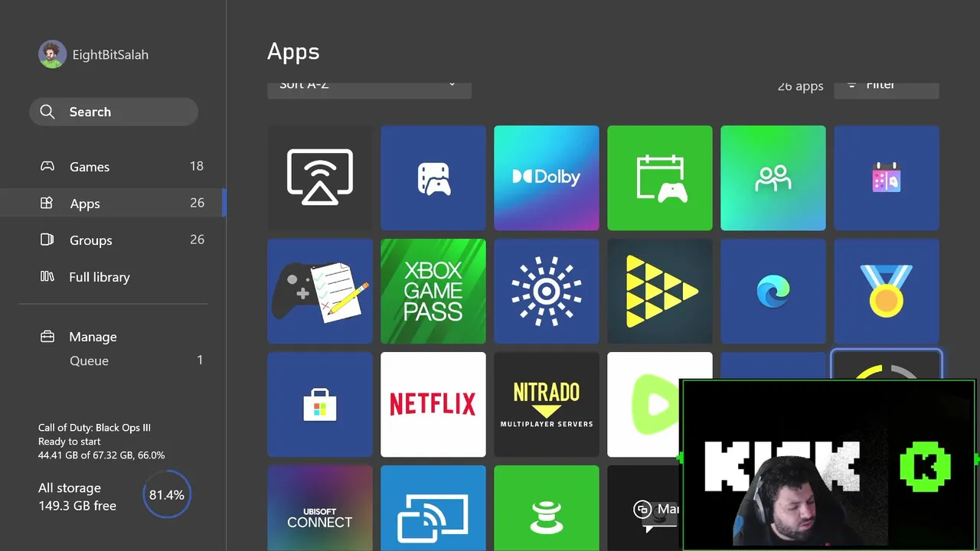Click the EightBitSalah profile avatar
This screenshot has width=980, height=551.
coord(52,54)
